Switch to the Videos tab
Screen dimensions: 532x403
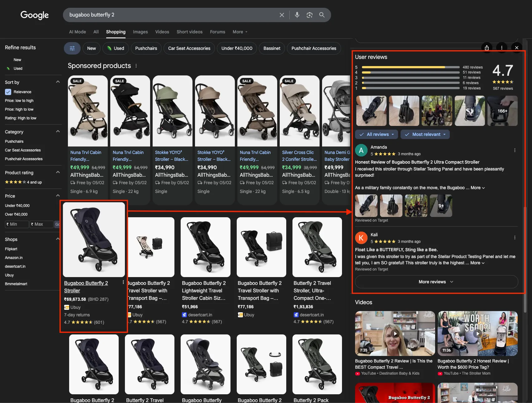point(162,32)
